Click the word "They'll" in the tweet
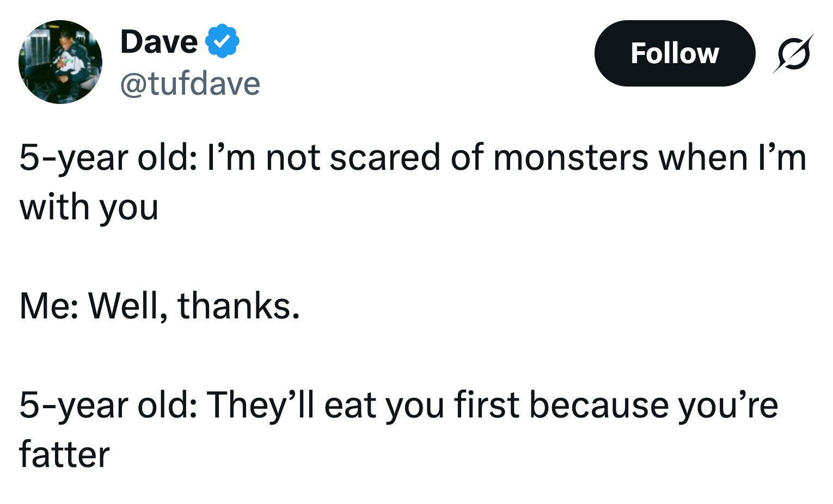Screen dimensions: 833x504 click(260, 405)
